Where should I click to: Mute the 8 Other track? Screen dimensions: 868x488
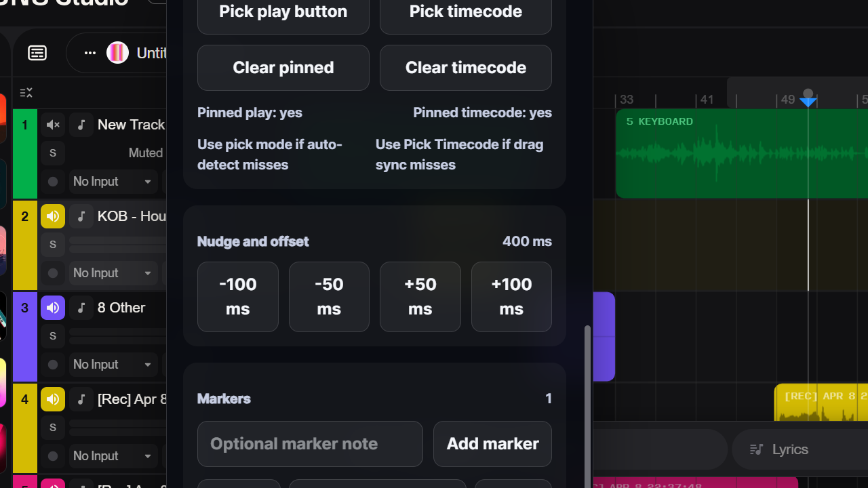click(x=53, y=308)
